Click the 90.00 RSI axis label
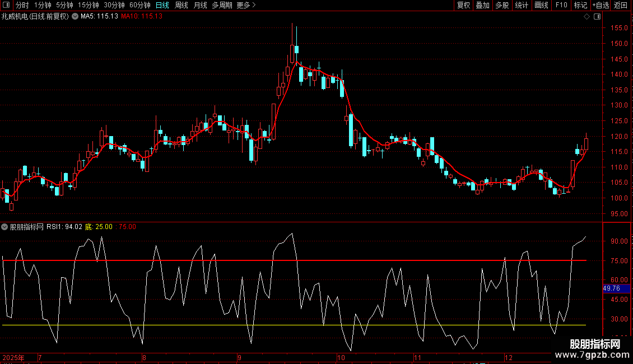 click(619, 241)
